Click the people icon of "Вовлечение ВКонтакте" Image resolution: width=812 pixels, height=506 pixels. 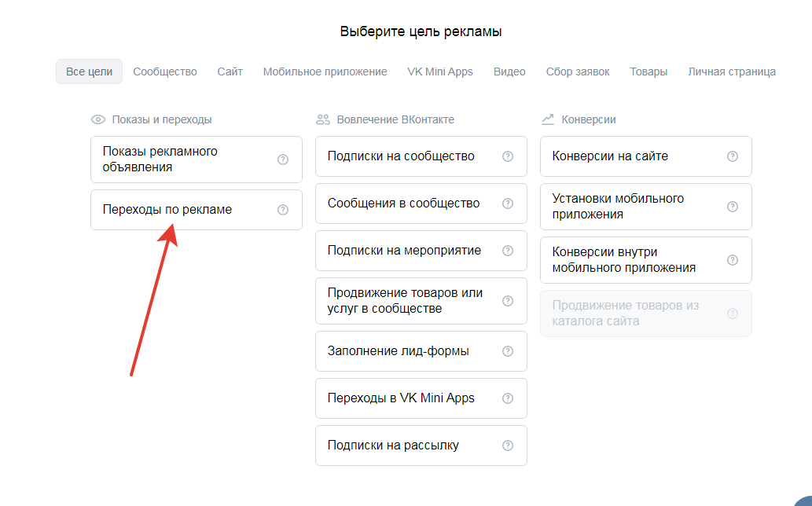pyautogui.click(x=322, y=119)
